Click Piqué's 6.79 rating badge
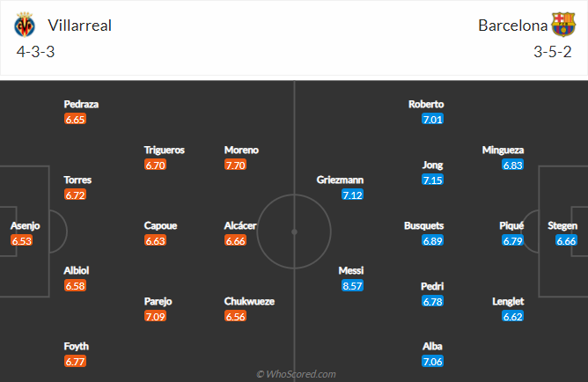The image size is (588, 382). coord(512,239)
